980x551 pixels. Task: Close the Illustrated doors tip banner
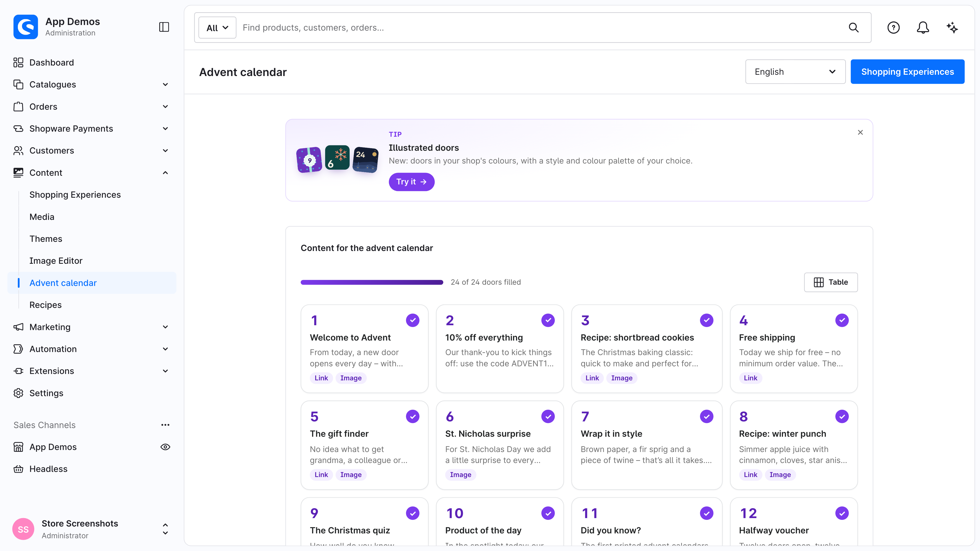point(860,132)
